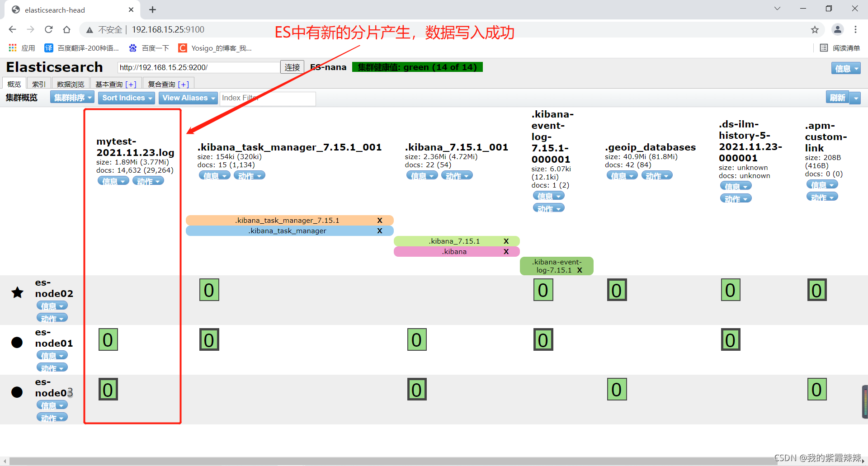Open the 集群排序 dropdown
The width and height of the screenshot is (868, 466).
tap(72, 98)
